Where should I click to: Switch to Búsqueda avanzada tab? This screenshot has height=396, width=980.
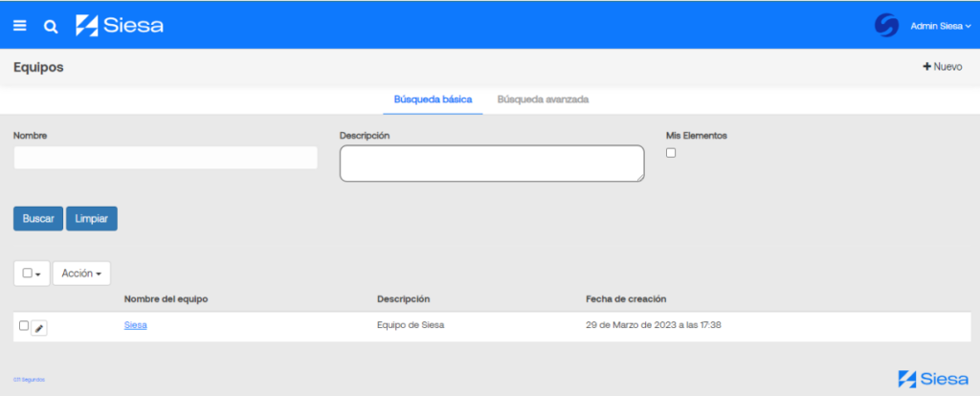(x=543, y=99)
